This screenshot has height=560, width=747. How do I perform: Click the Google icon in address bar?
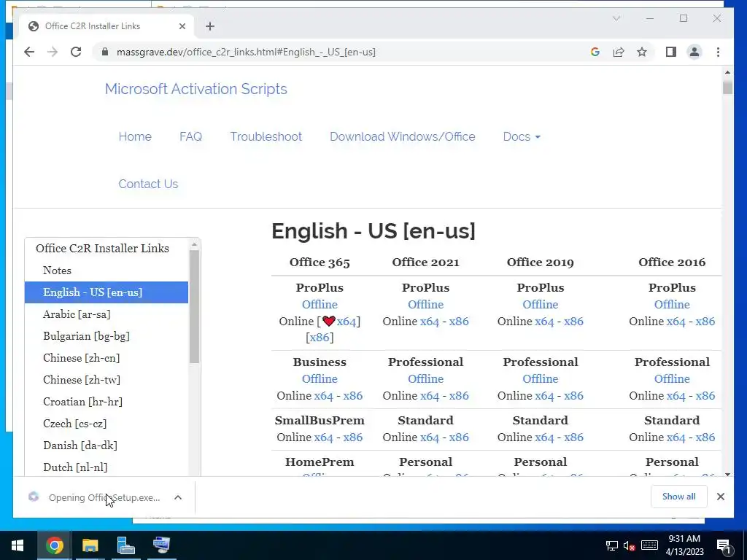(595, 52)
